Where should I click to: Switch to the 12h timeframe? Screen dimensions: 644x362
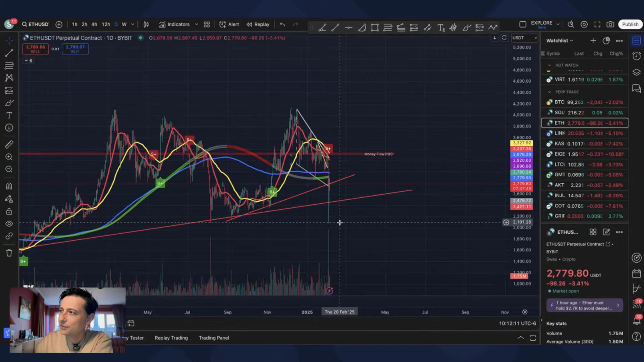[106, 24]
